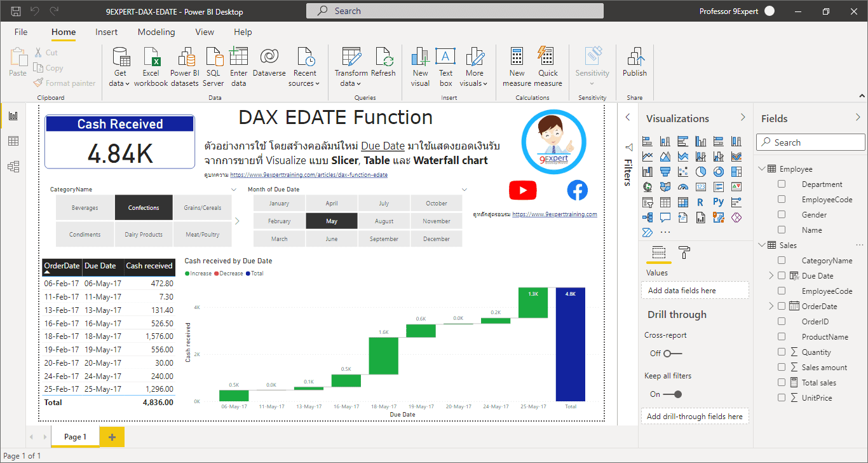Viewport: 868px width, 463px height.
Task: Insert a Python visual
Action: point(719,202)
